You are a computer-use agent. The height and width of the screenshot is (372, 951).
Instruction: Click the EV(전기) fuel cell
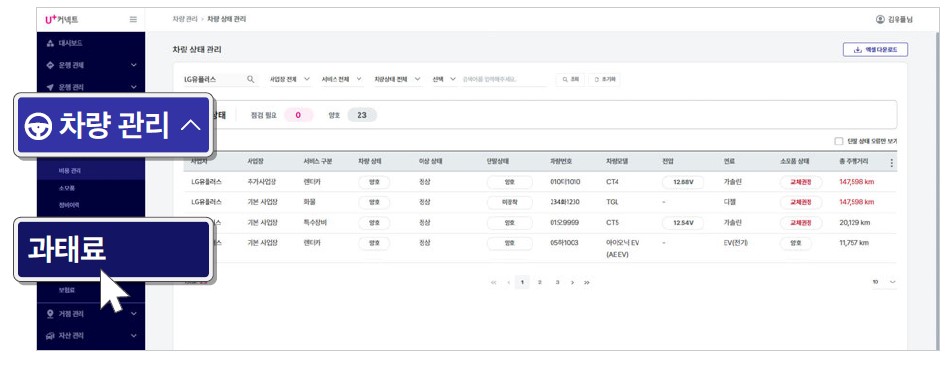point(736,243)
